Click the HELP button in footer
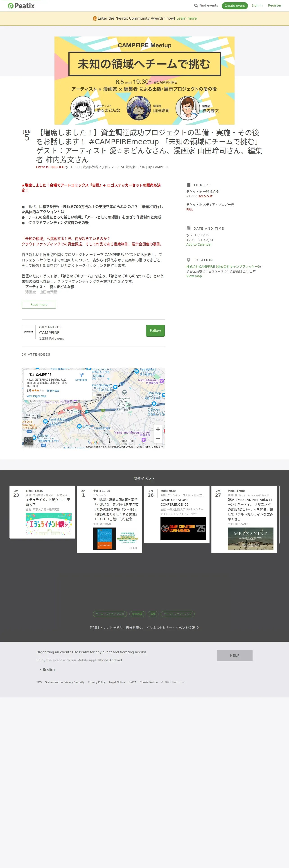 tap(235, 656)
